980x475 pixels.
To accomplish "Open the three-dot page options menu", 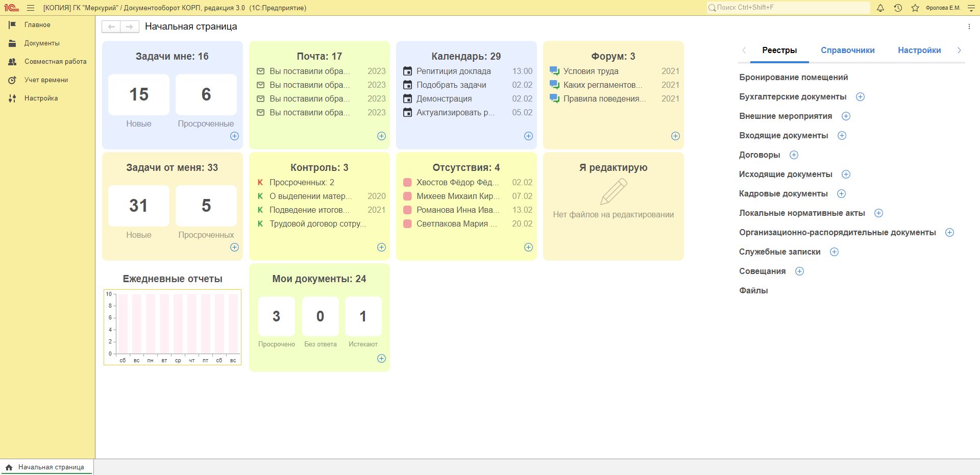I will point(969,27).
